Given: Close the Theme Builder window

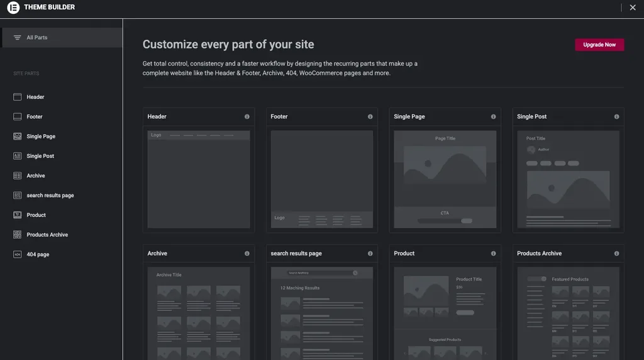Looking at the screenshot, I should (633, 8).
